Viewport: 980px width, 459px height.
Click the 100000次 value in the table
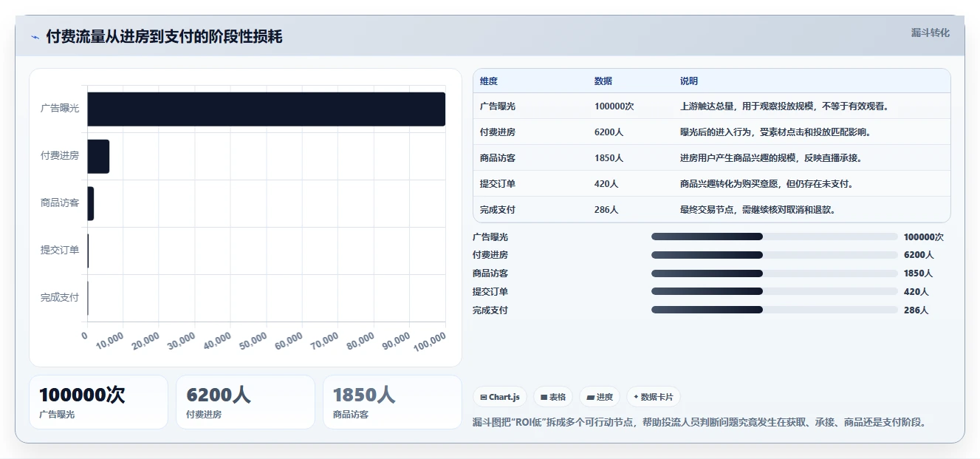click(x=614, y=106)
